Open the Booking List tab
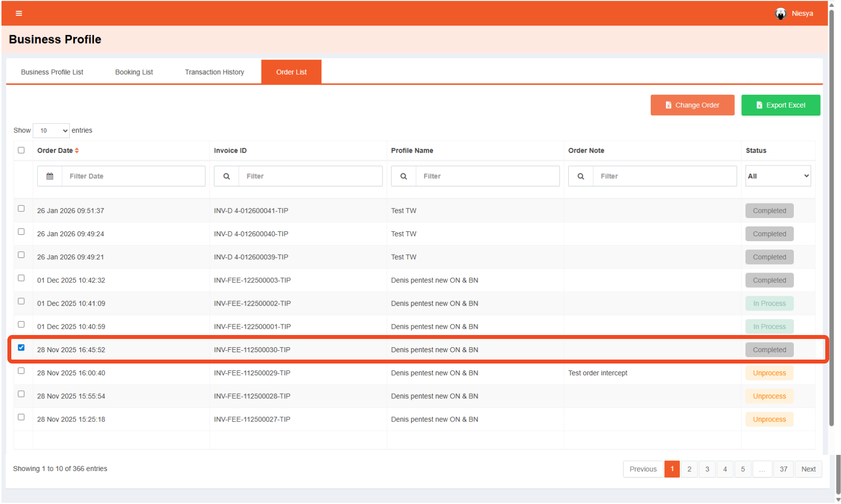The image size is (841, 504). point(134,72)
